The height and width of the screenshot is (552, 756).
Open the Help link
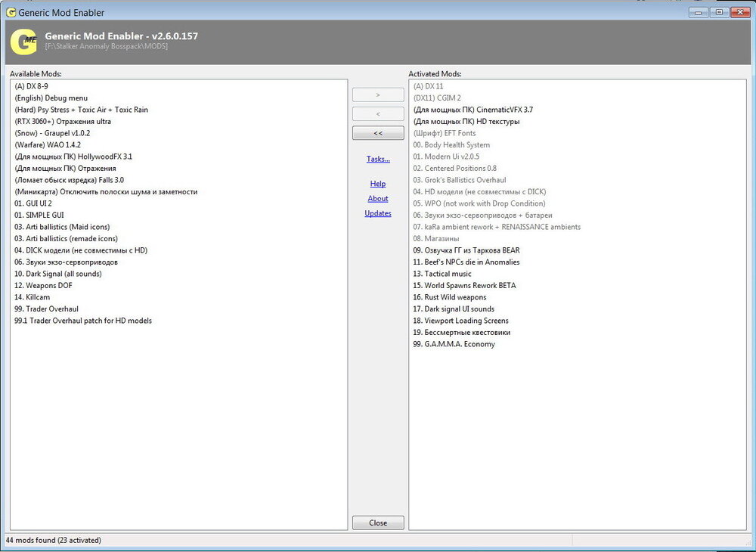[x=378, y=184]
